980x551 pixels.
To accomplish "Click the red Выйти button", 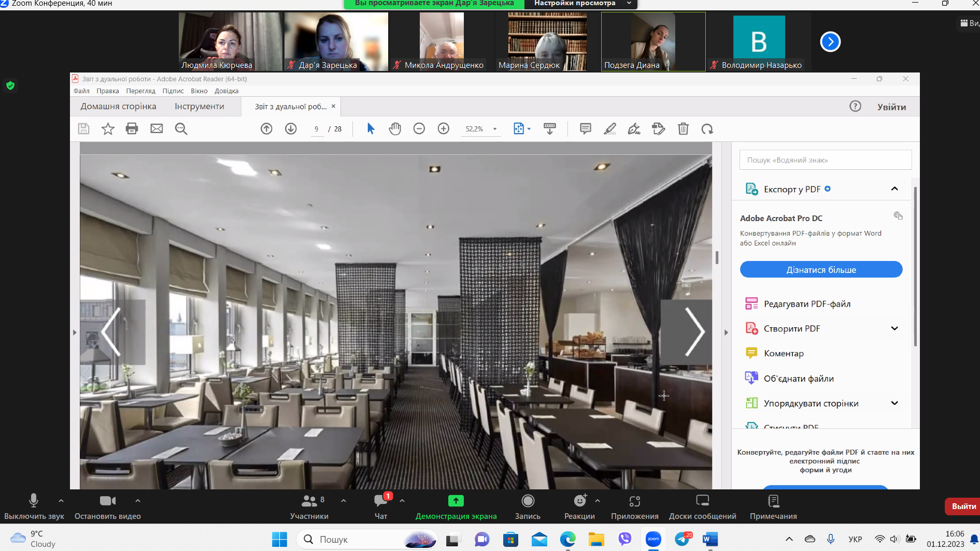I will 963,506.
